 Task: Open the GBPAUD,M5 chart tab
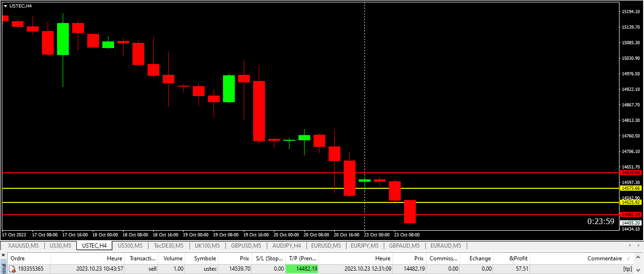tap(405, 246)
